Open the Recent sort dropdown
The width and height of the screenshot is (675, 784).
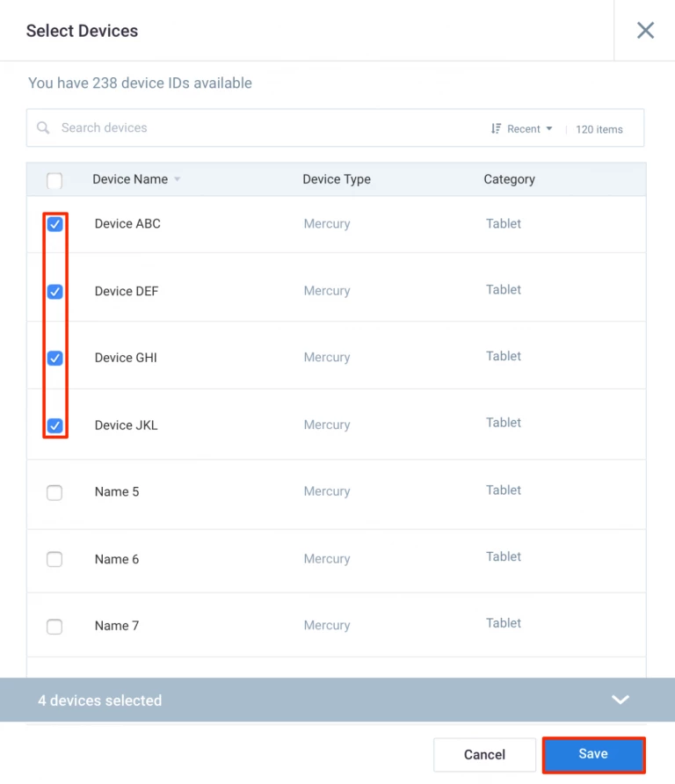[x=529, y=129]
